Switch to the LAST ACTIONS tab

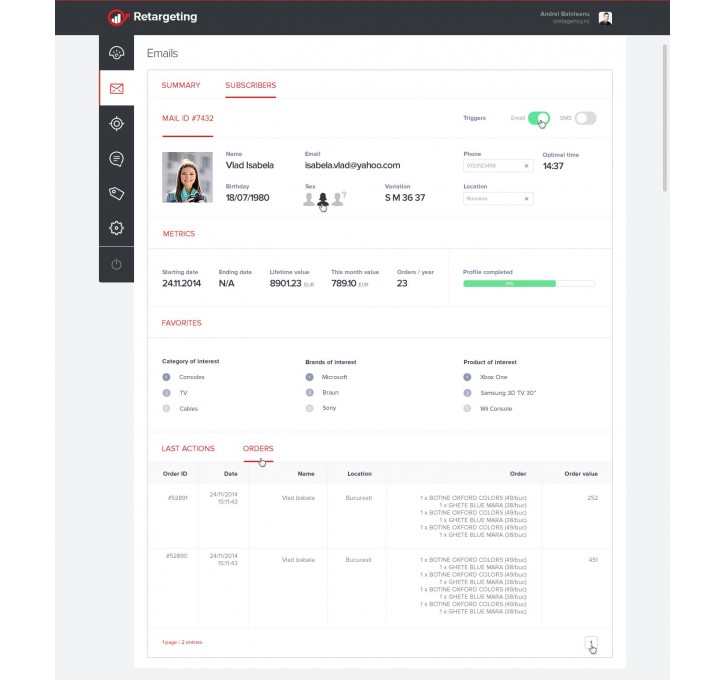[188, 448]
